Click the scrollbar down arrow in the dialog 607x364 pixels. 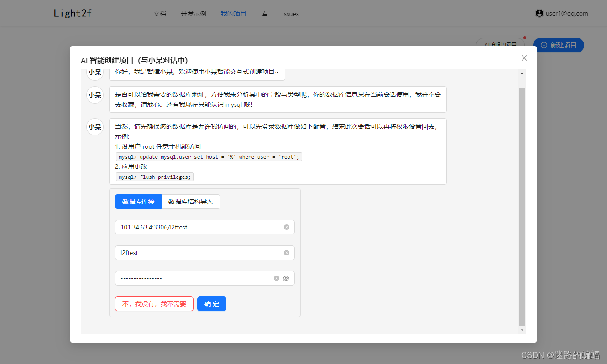coord(522,330)
